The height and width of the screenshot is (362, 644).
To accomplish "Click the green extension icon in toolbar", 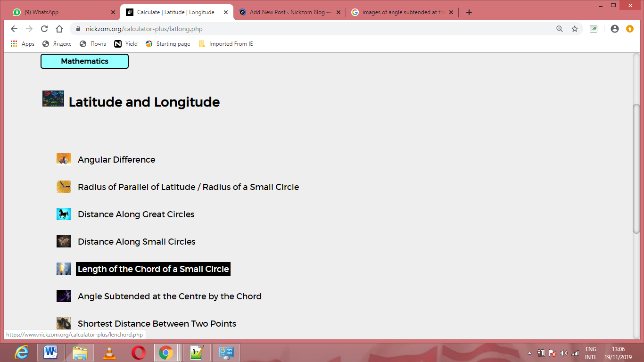I will click(594, 29).
